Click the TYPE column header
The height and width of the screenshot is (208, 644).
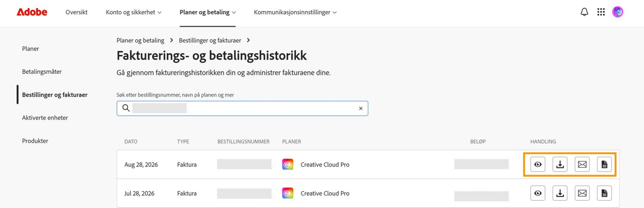click(183, 142)
